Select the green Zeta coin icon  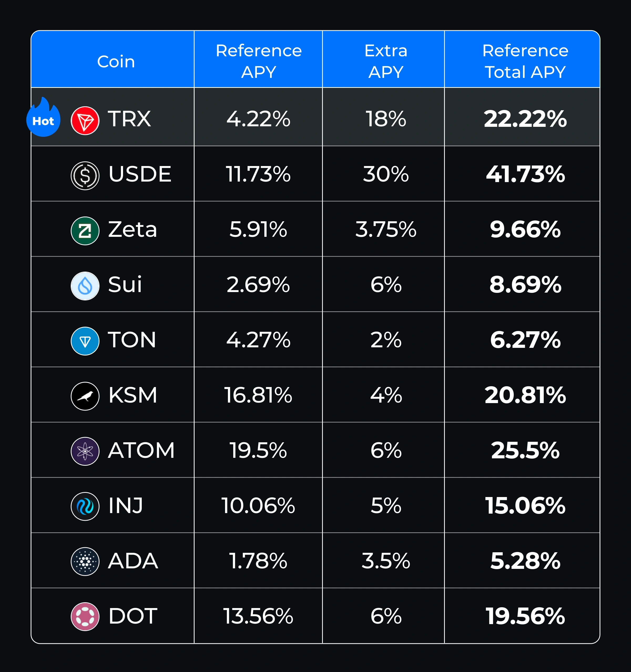point(85,231)
